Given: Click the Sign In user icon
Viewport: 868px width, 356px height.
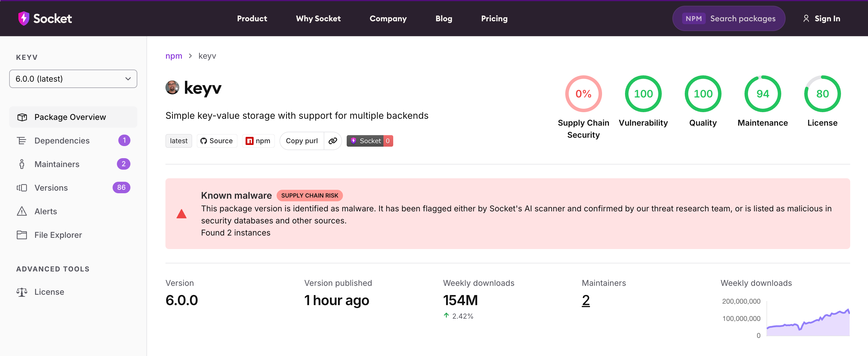Looking at the screenshot, I should tap(806, 19).
